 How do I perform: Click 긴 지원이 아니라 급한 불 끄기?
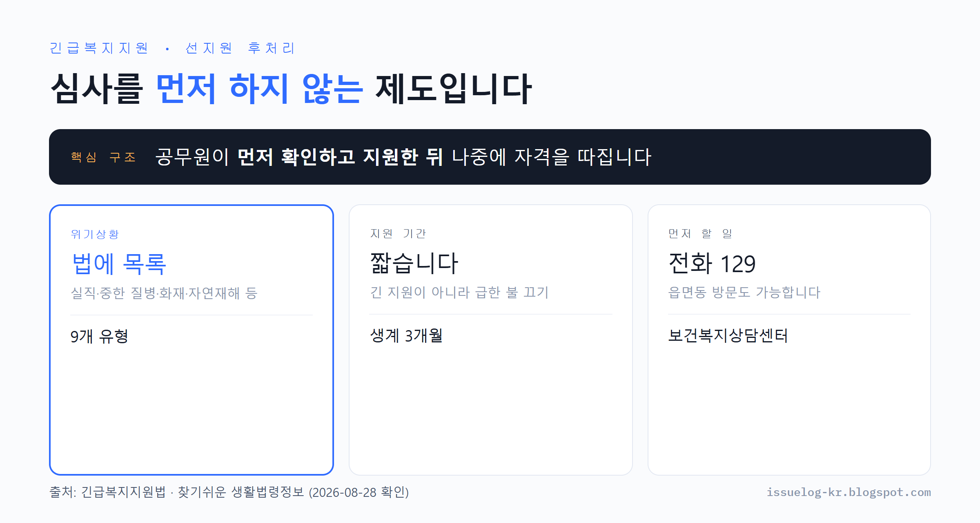[x=459, y=292]
